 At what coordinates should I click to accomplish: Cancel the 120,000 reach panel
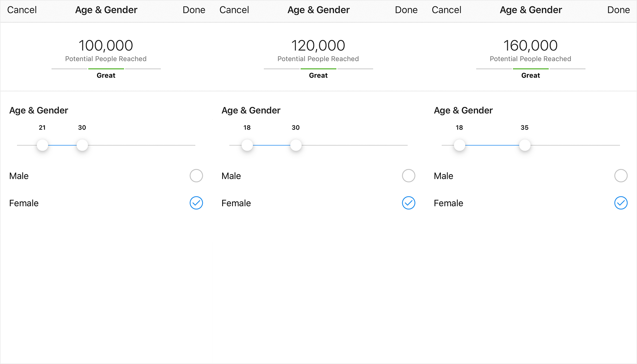pyautogui.click(x=234, y=10)
